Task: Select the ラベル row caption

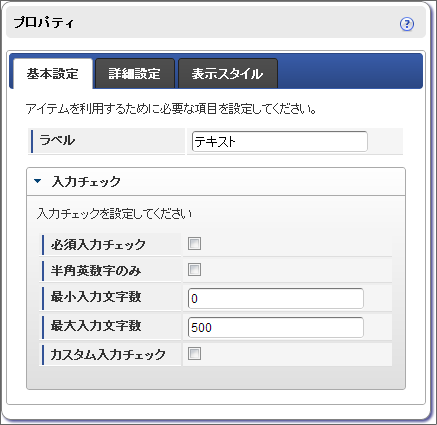Action: tap(57, 140)
